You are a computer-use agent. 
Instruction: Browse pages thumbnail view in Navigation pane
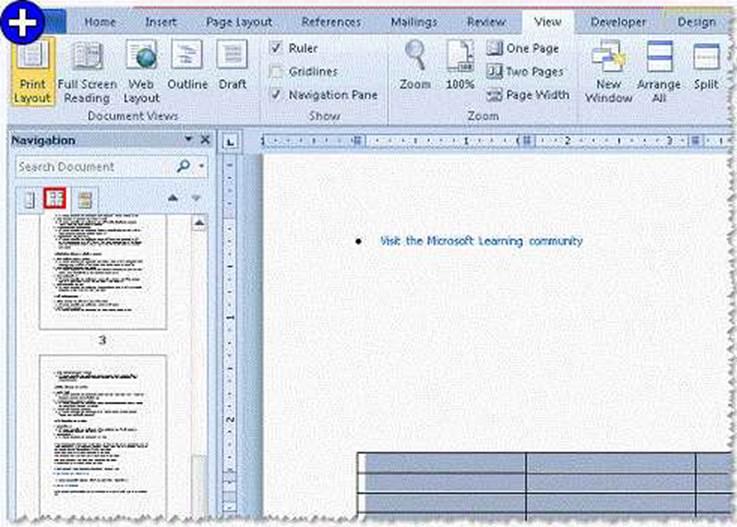pyautogui.click(x=56, y=199)
